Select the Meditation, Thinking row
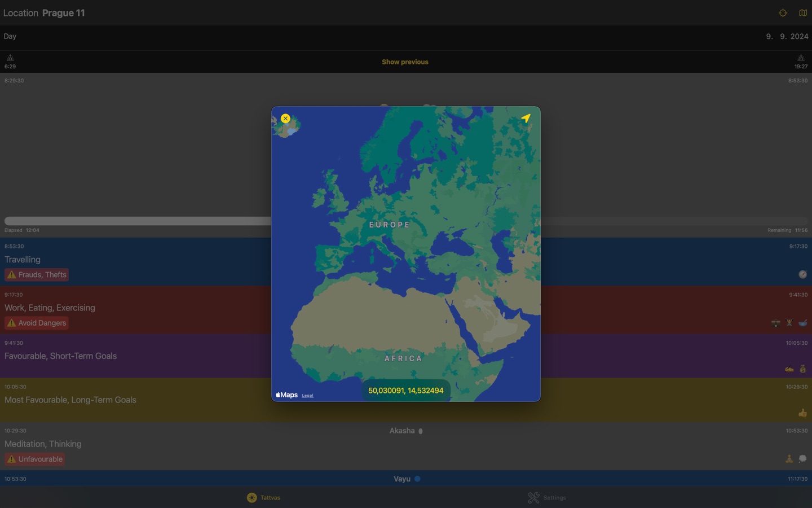The image size is (812, 508). pos(406,446)
